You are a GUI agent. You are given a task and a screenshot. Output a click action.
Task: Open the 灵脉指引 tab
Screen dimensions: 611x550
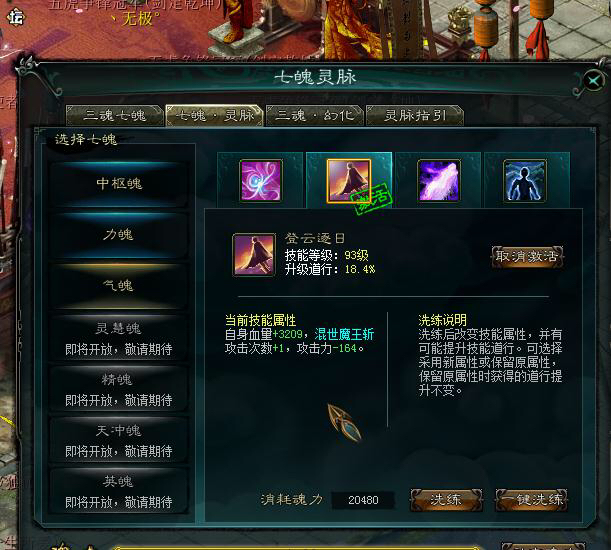click(x=415, y=115)
